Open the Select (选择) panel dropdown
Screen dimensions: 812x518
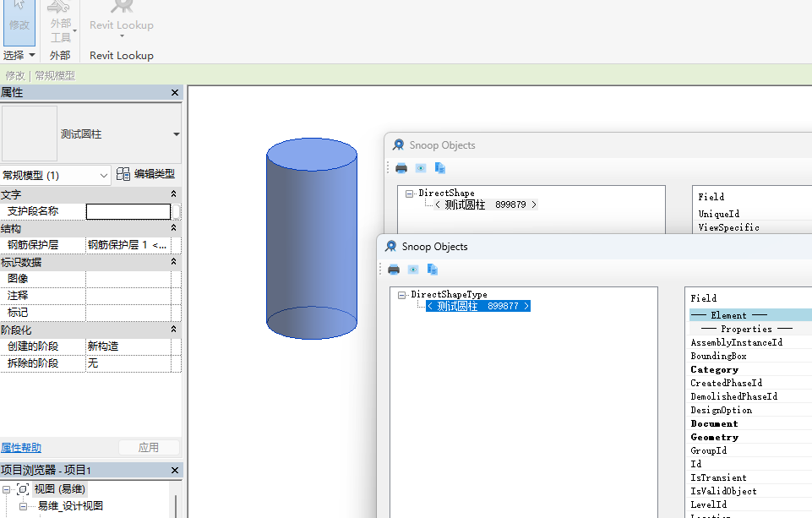(19, 56)
